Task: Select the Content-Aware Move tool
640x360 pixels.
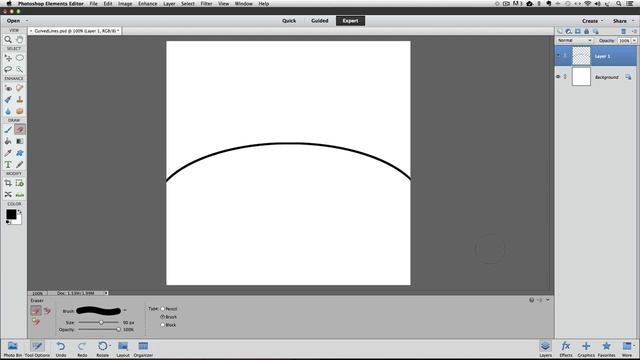Action: pyautogui.click(x=8, y=195)
